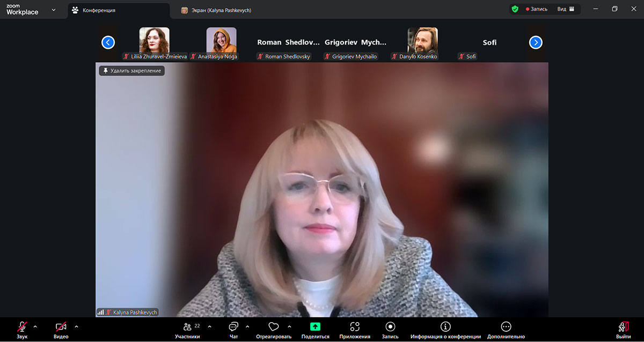Viewport: 644px width, 342px height.
Task: Switch to the Kalyna Pashkevych screen tab
Action: 221,10
